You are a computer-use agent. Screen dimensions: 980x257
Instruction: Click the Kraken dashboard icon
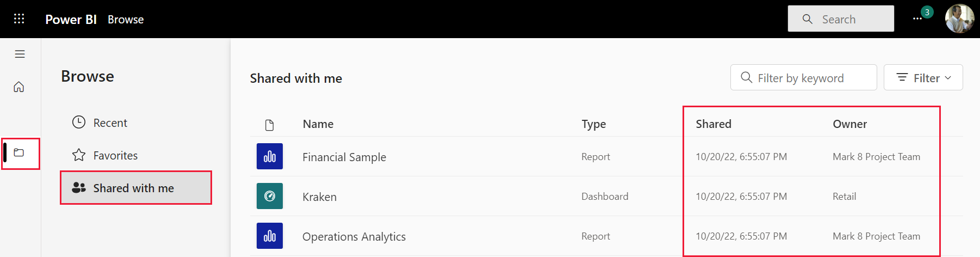coord(270,197)
